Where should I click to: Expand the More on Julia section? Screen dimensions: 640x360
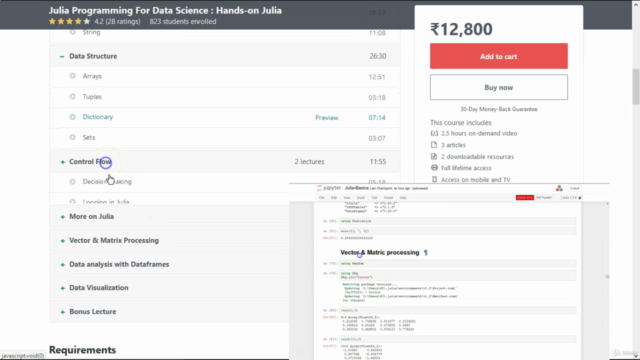pos(62,217)
